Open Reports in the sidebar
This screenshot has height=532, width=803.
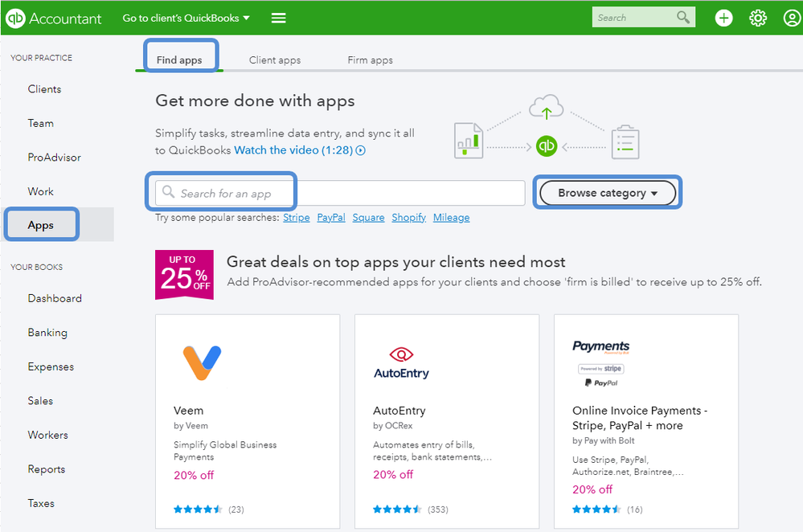[x=47, y=469]
